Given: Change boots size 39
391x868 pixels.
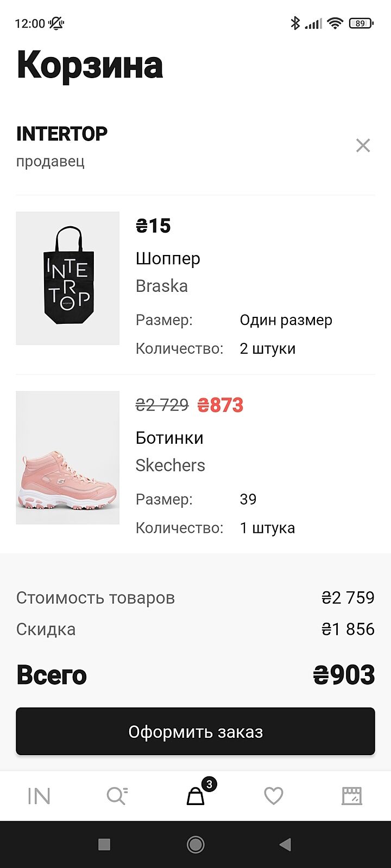Looking at the screenshot, I should [x=248, y=499].
